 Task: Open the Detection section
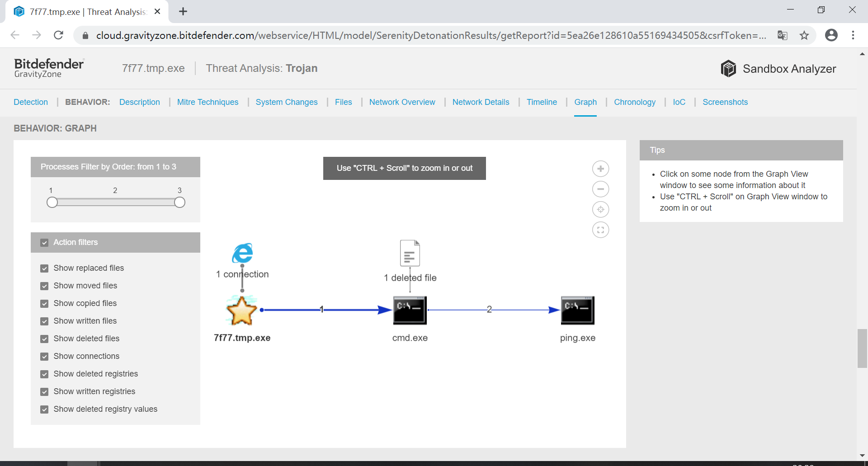[31, 102]
